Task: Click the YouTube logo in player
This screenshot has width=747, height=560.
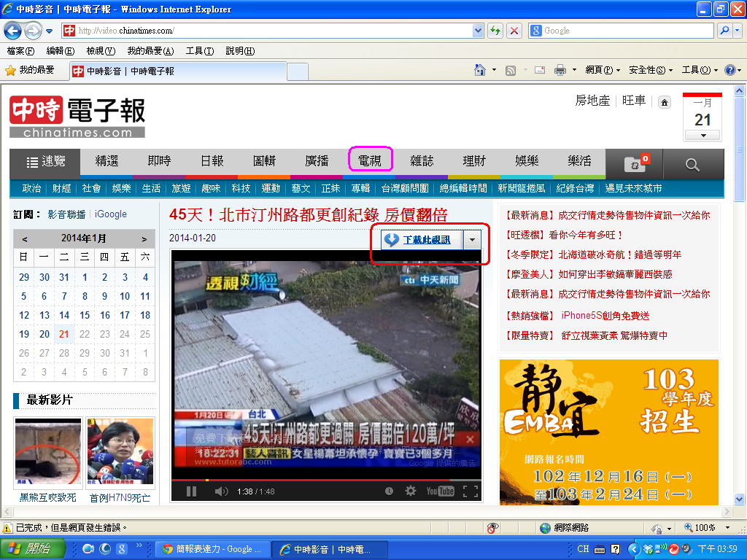Action: 440,491
